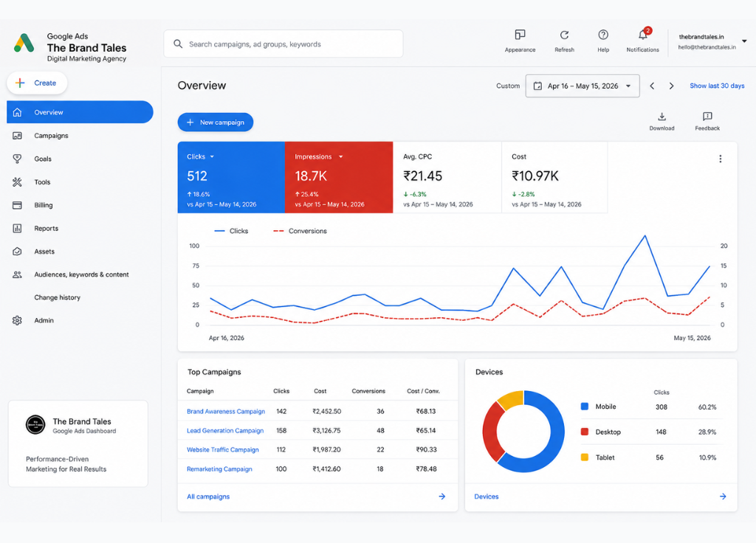Click the Overview home icon in sidebar
The width and height of the screenshot is (756, 543).
[x=18, y=112]
